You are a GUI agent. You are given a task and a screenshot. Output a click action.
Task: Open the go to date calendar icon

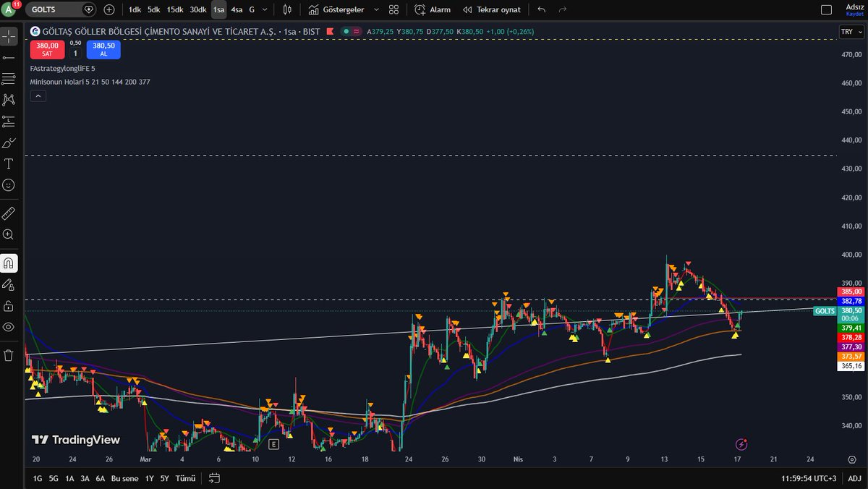(x=214, y=478)
